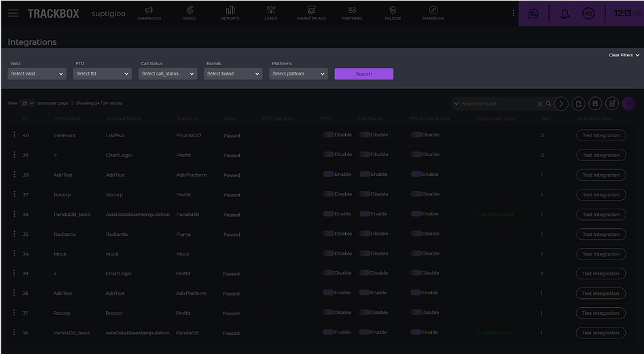
Task: Click the Whitelabel column header
Action: pyautogui.click(x=67, y=119)
